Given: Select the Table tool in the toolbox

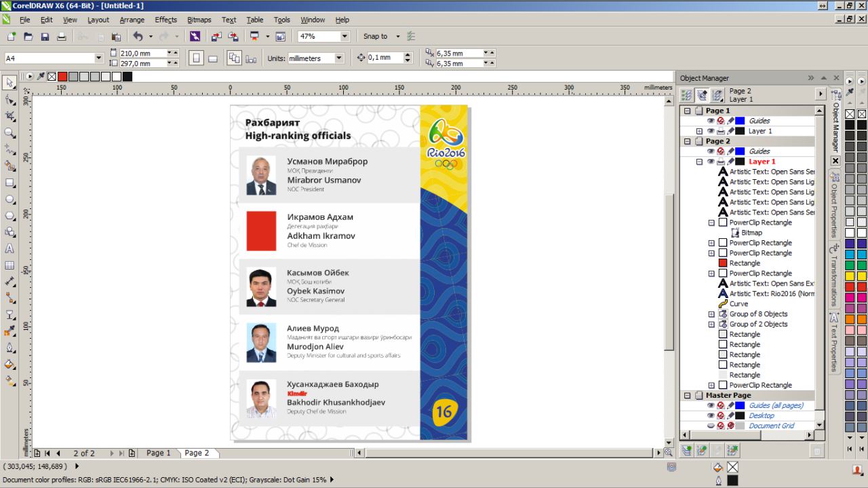Looking at the screenshot, I should 9,265.
